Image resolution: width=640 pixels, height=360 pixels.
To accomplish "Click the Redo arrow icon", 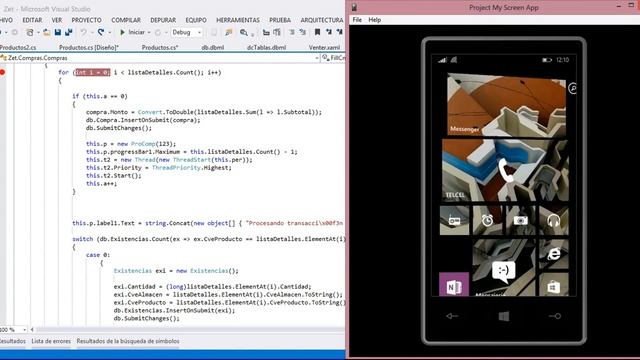I will click(x=101, y=32).
